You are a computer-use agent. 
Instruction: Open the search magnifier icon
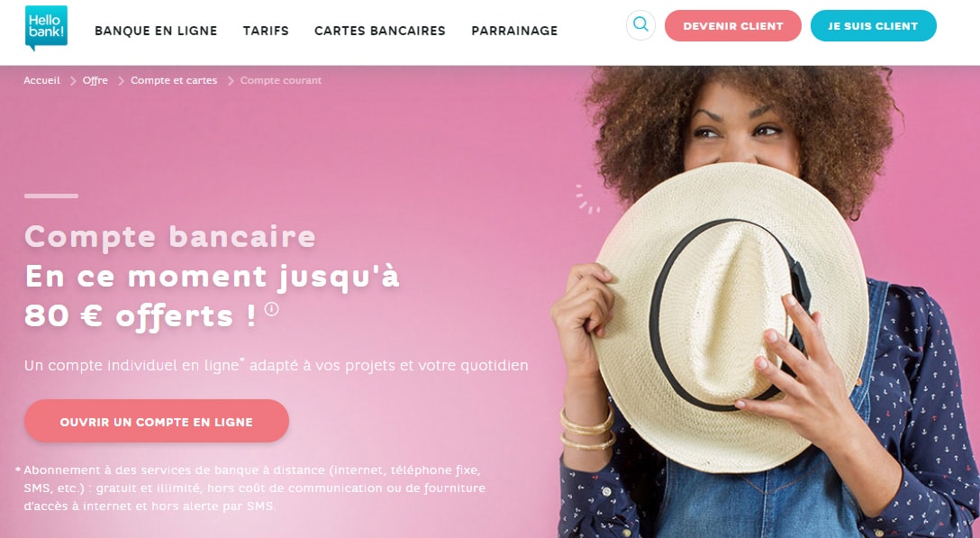coord(640,25)
